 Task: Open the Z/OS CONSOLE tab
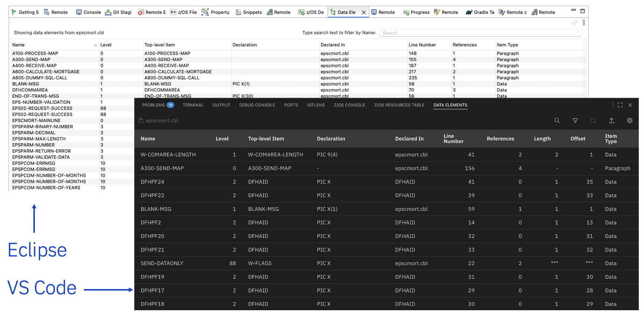[x=349, y=105]
